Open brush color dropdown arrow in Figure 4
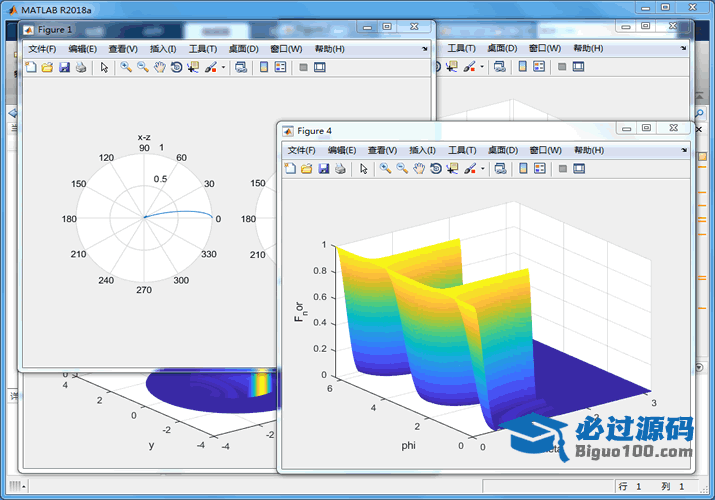This screenshot has height=500, width=715. pyautogui.click(x=483, y=169)
